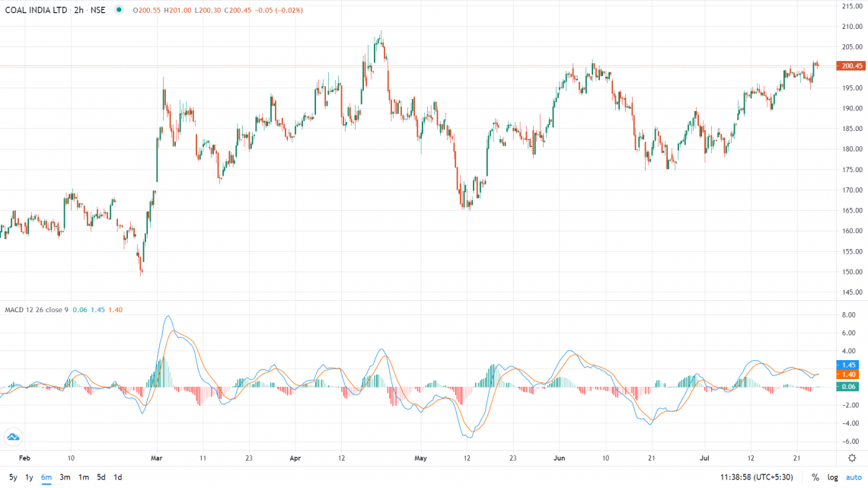Click the 1.40 value in MACD legend
This screenshot has width=868, height=488.
(x=115, y=310)
